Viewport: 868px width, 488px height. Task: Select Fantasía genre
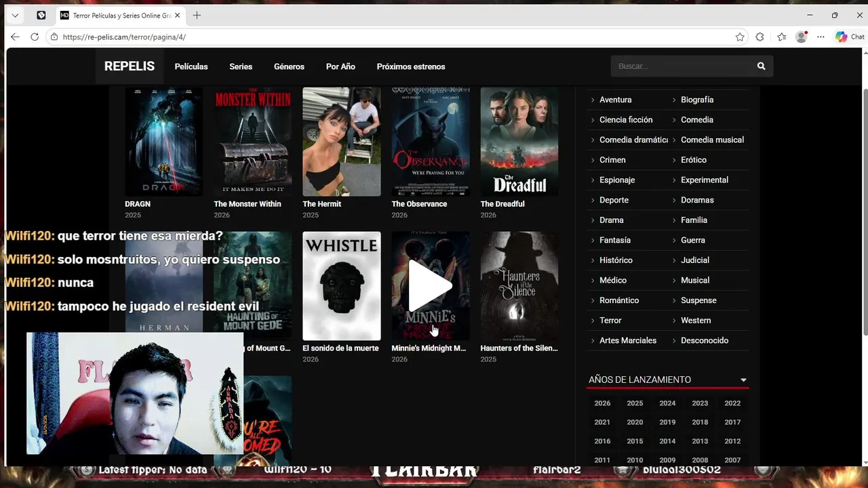tap(615, 240)
